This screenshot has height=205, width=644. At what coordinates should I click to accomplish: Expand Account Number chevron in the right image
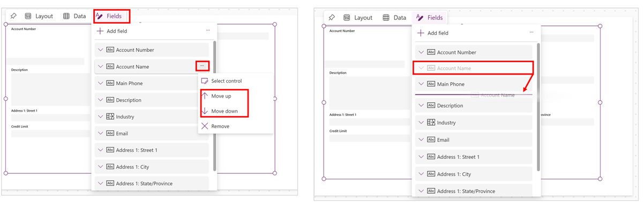421,52
